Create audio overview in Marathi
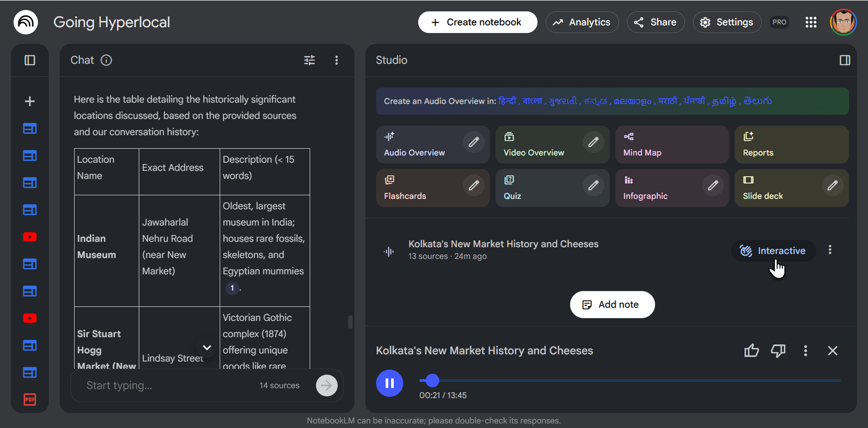The width and height of the screenshot is (868, 428). (x=668, y=101)
